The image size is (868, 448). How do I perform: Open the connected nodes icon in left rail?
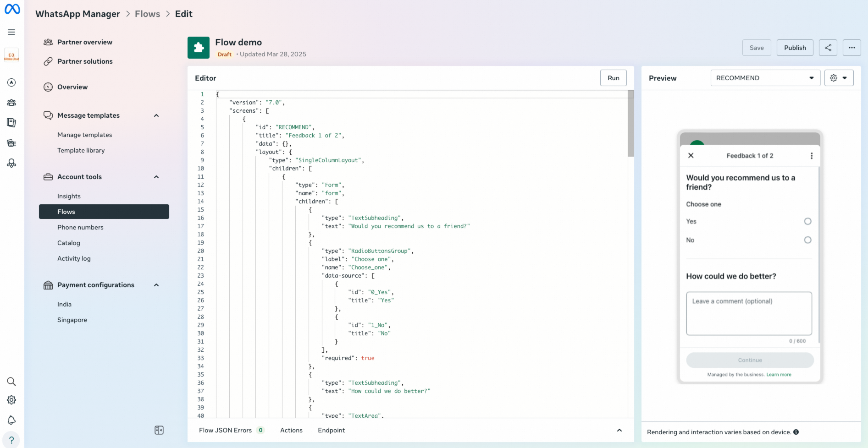click(x=11, y=163)
